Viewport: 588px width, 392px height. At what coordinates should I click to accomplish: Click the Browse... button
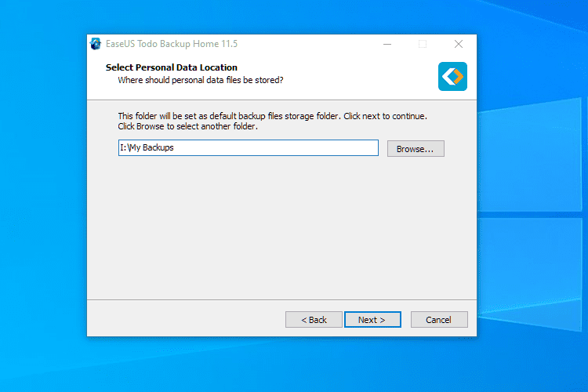tap(416, 149)
